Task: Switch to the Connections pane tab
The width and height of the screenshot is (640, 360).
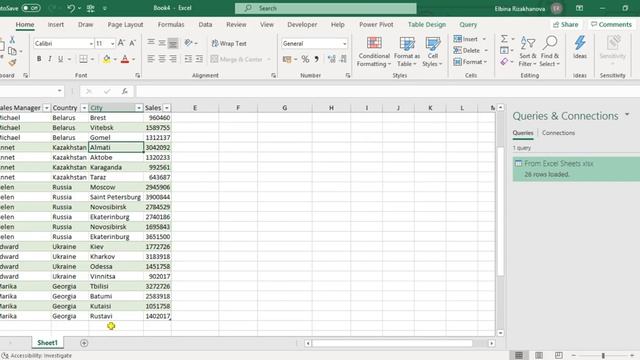Action: [558, 133]
